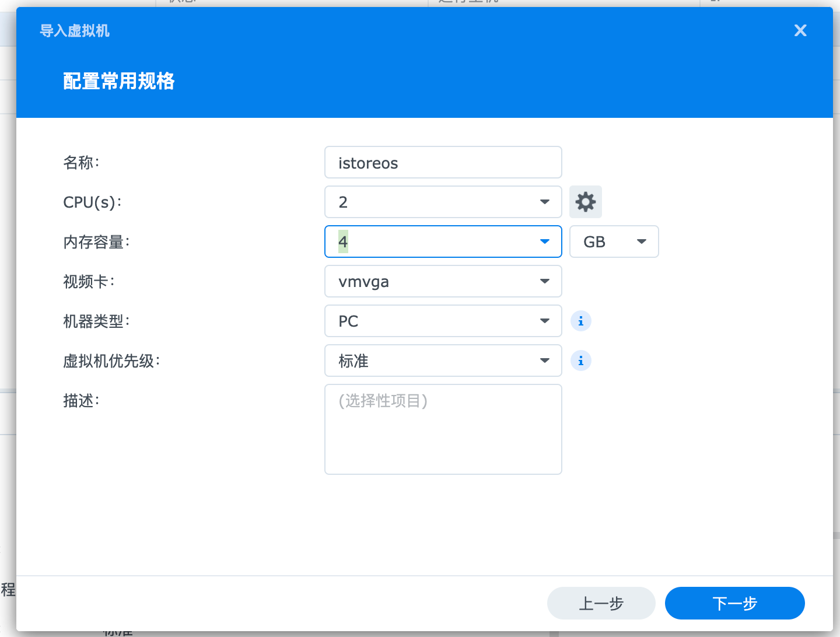Click the GB unit dropdown arrow
This screenshot has width=840, height=637.
[641, 241]
